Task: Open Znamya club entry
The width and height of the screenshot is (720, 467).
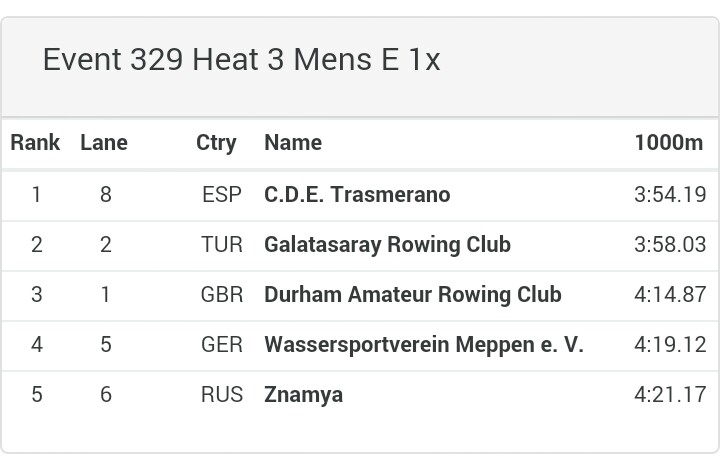Action: point(304,395)
